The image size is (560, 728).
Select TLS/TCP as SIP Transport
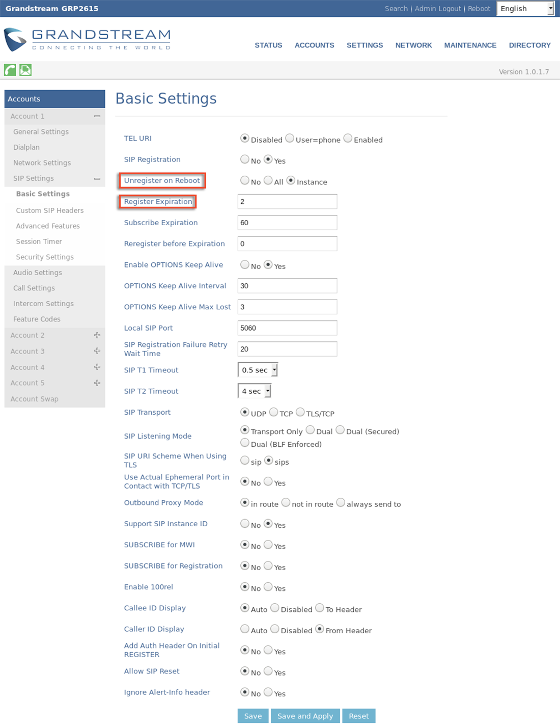pyautogui.click(x=300, y=412)
